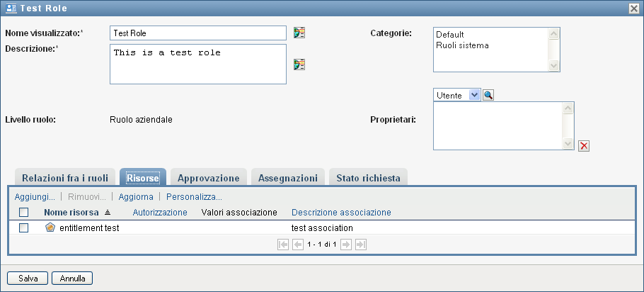Click the entitlement test resource icon
Screen dimensions: 644x292
pos(50,228)
